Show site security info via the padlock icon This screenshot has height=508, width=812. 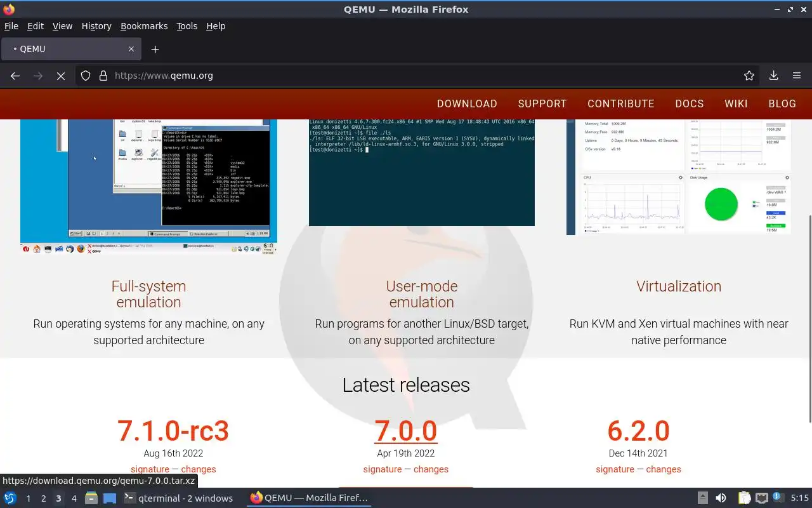pyautogui.click(x=103, y=76)
